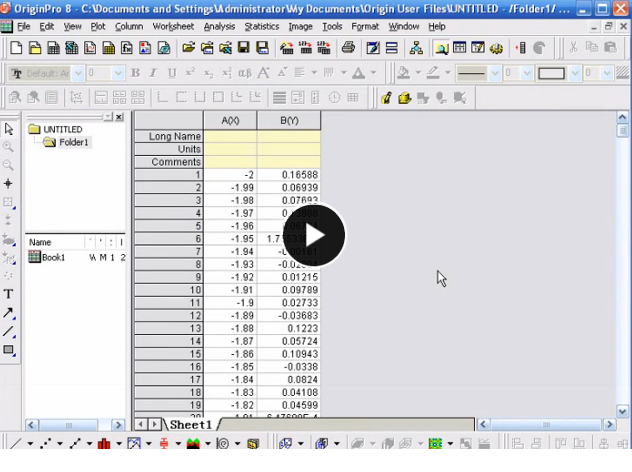
Task: Click the Column plot red bars icon
Action: (104, 443)
